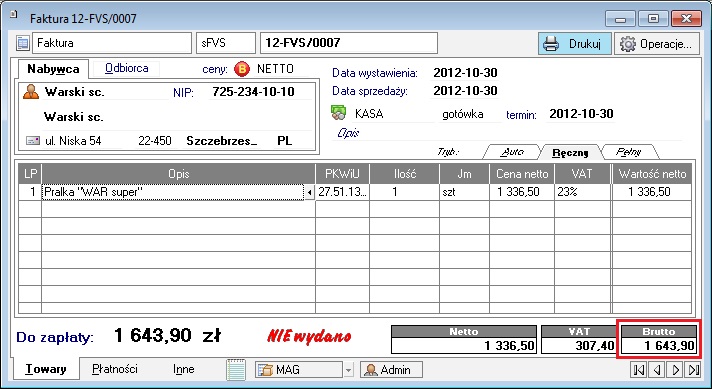Click the red NIE wydano status
Image resolution: width=712 pixels, height=389 pixels.
click(x=309, y=336)
